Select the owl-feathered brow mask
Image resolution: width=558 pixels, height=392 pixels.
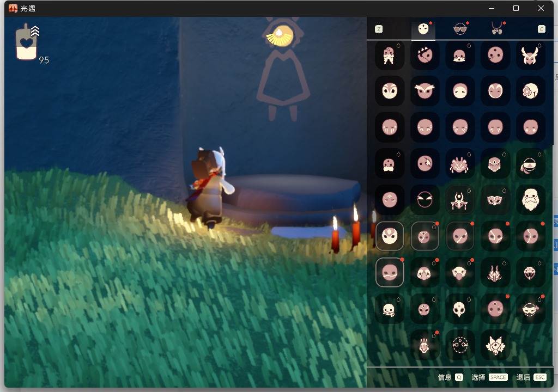click(425, 91)
